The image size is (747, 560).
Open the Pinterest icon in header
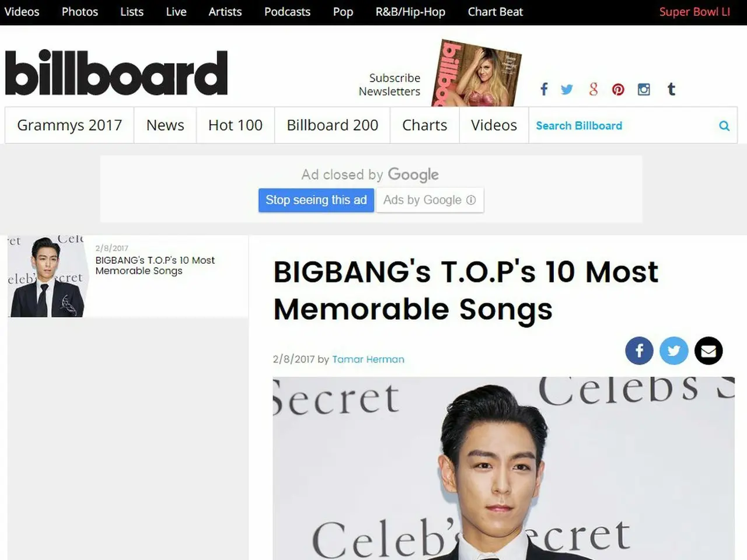point(618,89)
